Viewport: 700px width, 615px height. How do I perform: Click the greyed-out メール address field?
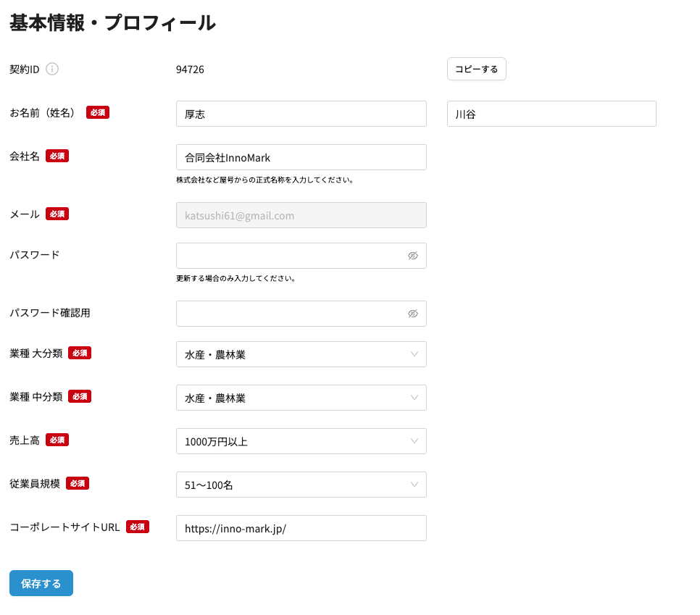pyautogui.click(x=301, y=215)
